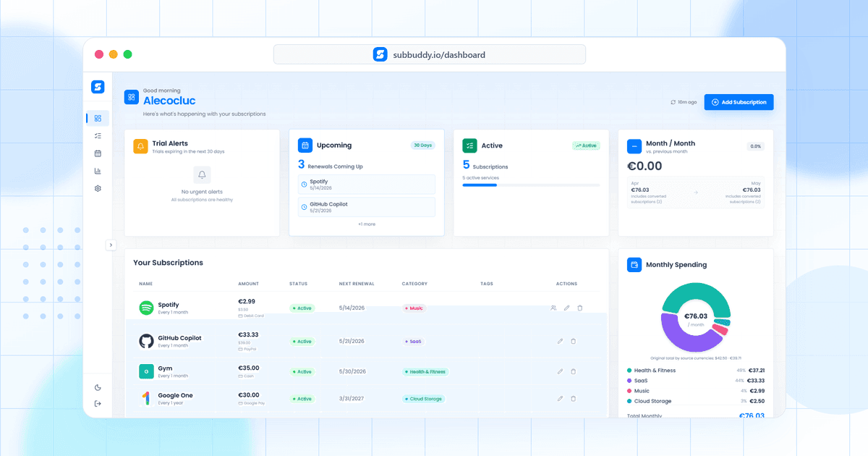Click the subbuddy.io/dashboard address bar

tap(430, 54)
